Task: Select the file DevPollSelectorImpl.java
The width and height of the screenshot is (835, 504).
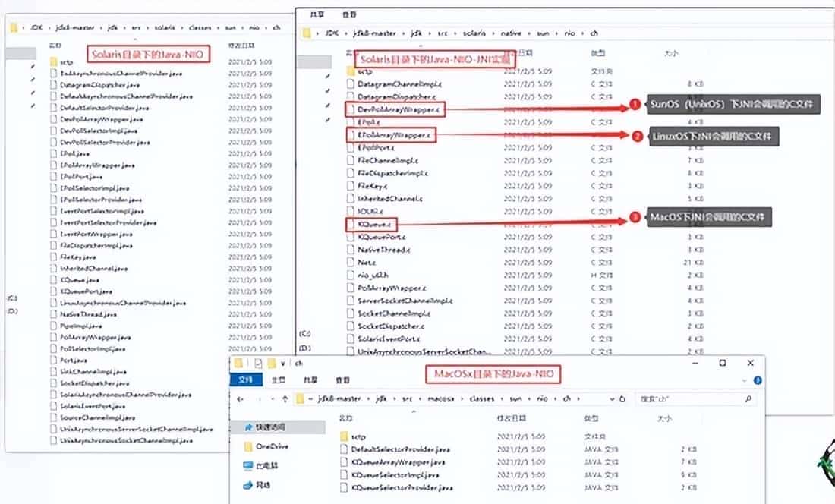Action: [x=99, y=131]
